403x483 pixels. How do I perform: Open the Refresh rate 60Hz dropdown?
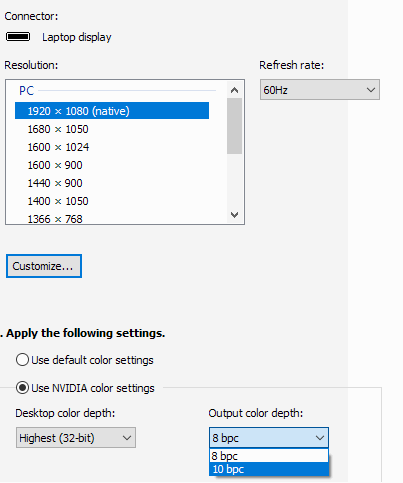[x=320, y=90]
